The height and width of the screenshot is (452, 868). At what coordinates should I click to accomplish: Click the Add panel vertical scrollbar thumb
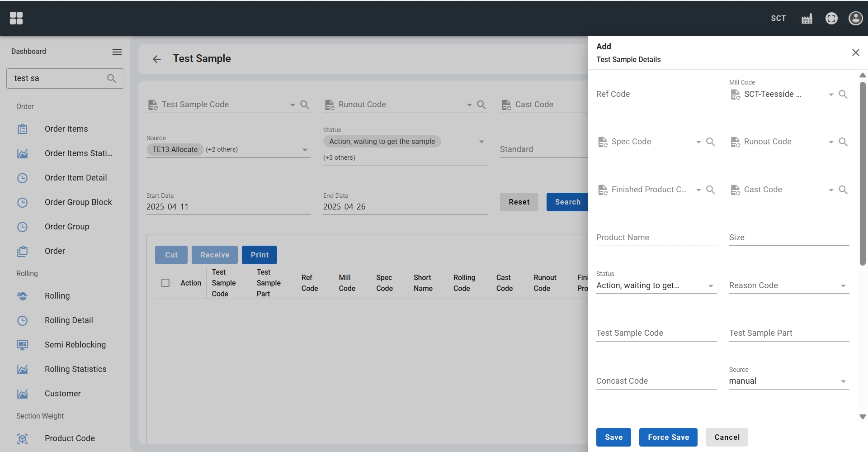[863, 174]
